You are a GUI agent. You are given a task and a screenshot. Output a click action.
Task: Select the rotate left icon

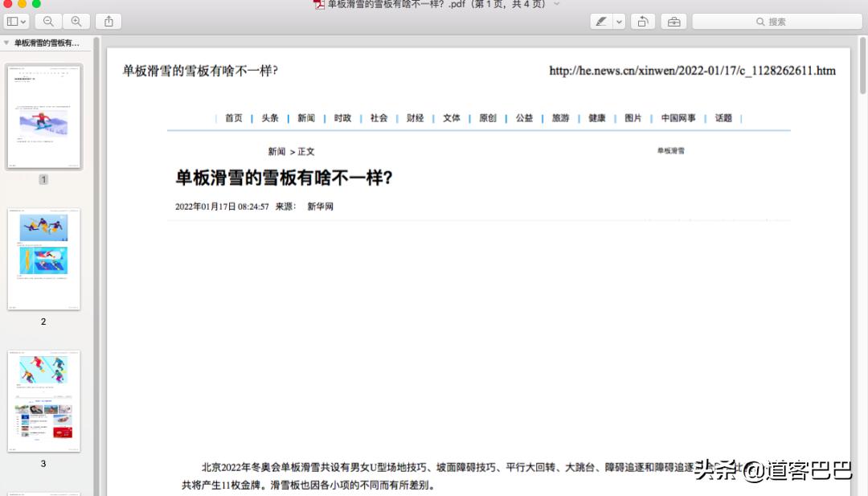tap(642, 21)
